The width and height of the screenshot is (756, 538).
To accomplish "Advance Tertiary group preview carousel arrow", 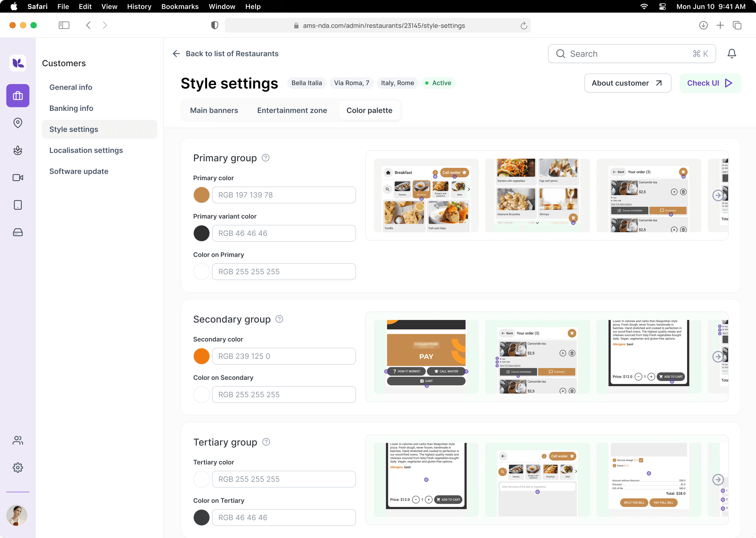I will pos(718,479).
